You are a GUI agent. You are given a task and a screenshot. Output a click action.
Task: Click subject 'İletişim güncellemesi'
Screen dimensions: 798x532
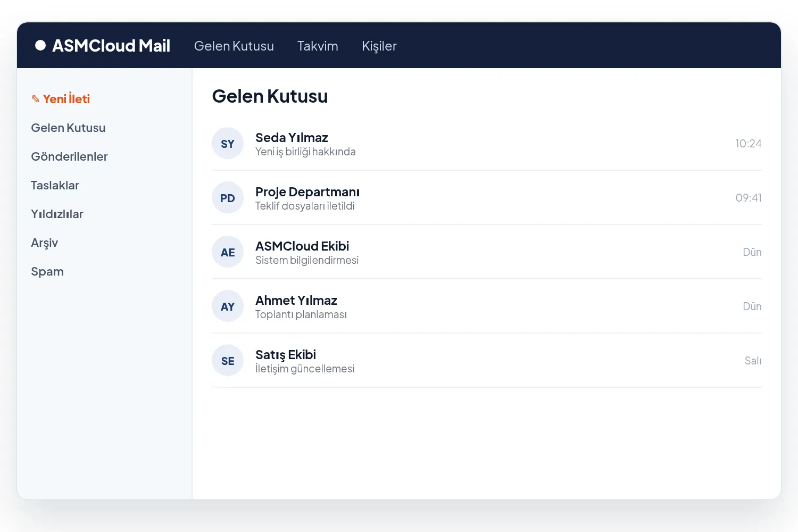305,369
